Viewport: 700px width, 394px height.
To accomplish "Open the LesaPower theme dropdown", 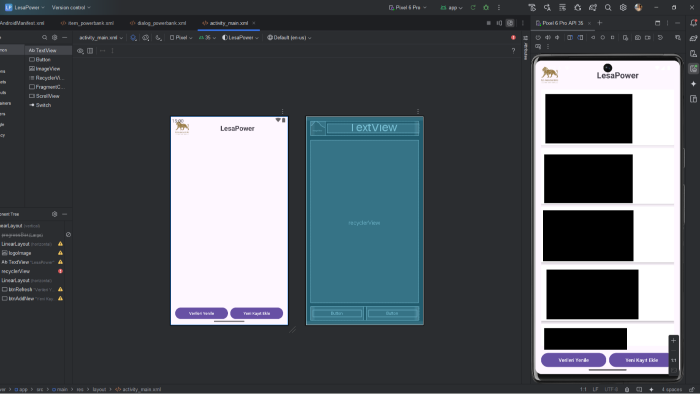I will [x=240, y=38].
